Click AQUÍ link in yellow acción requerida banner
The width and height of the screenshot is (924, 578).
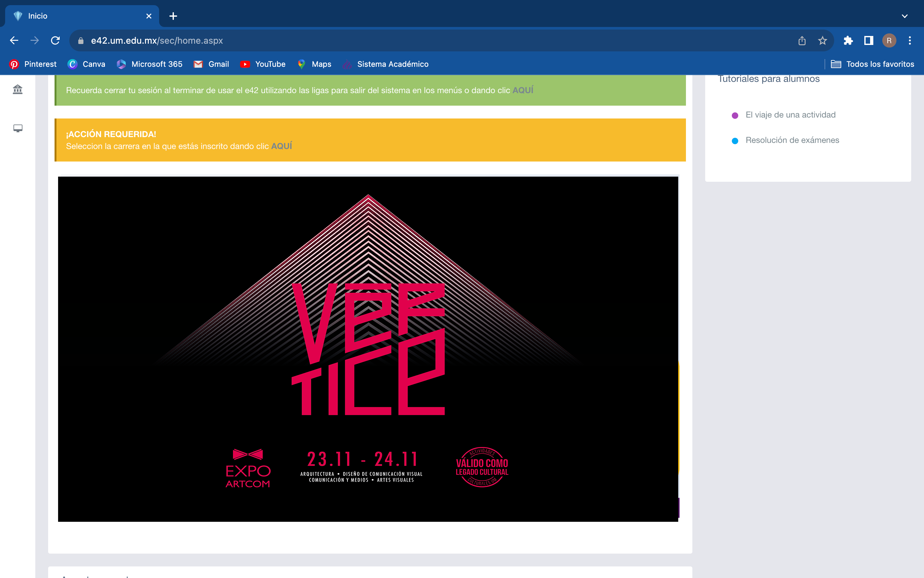coord(281,146)
